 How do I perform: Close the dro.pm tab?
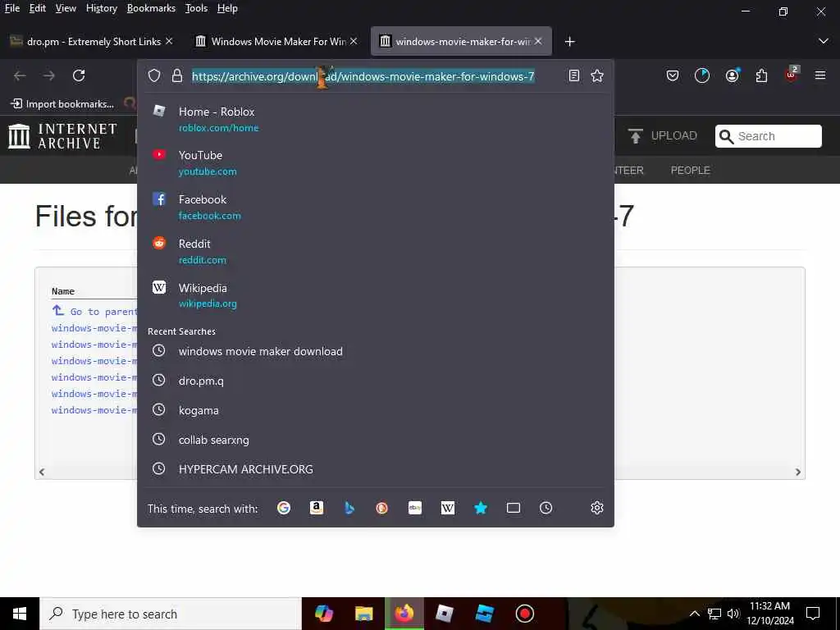coord(169,41)
